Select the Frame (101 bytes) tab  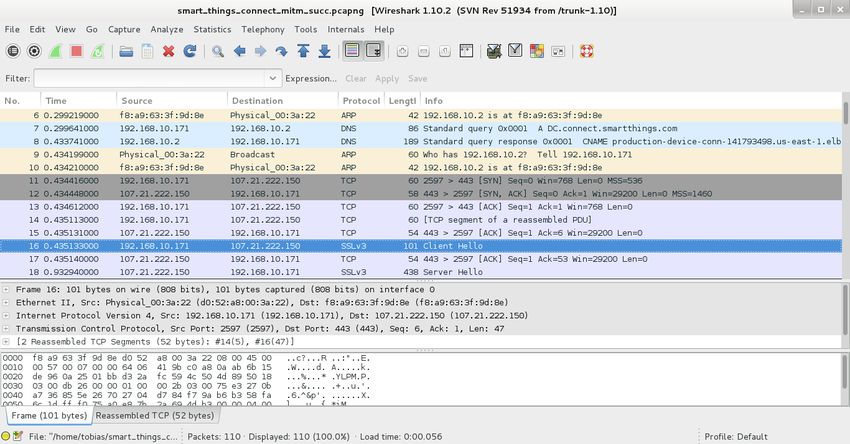click(x=49, y=416)
